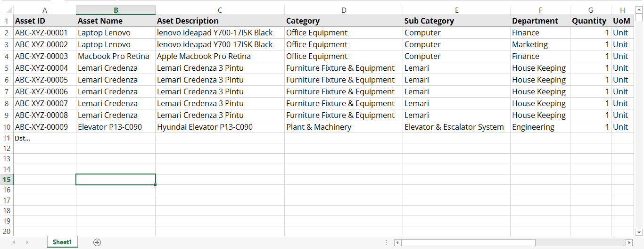Click the Select All corner triangle

point(7,10)
